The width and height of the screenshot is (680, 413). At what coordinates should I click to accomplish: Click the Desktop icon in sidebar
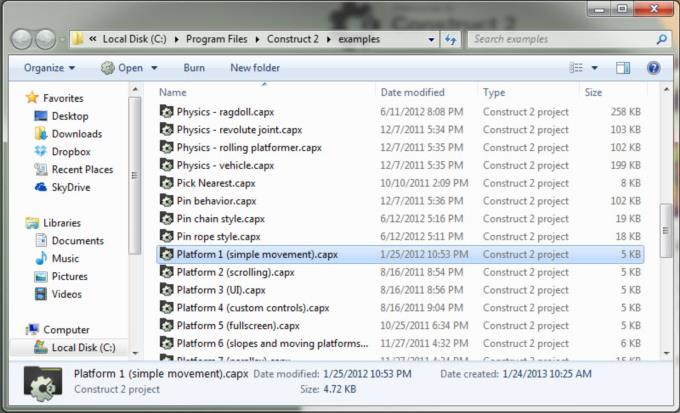(41, 116)
